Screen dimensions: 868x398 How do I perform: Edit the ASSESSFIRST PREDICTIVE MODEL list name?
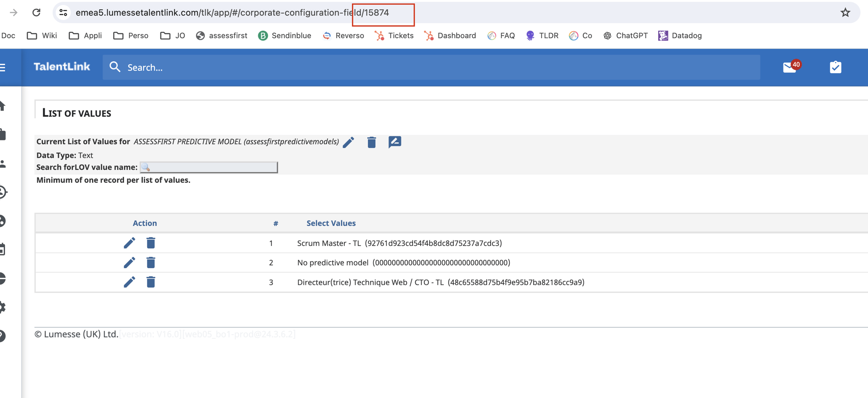click(x=348, y=142)
